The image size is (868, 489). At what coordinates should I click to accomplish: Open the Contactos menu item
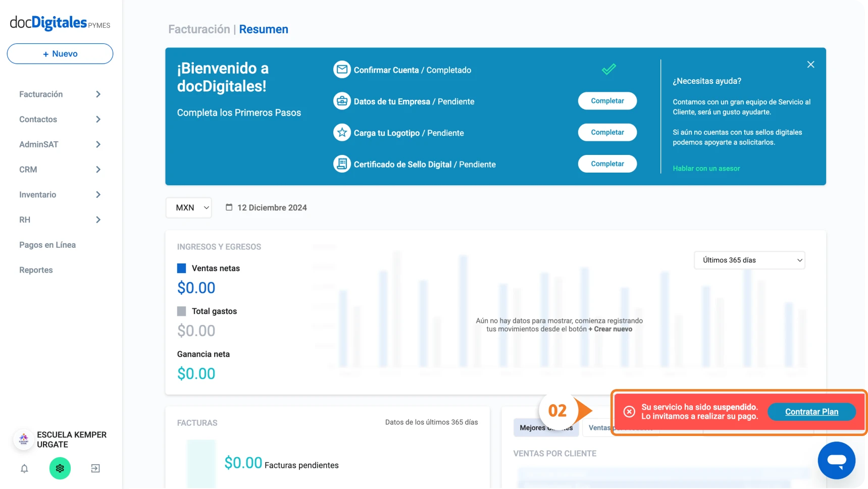(38, 120)
